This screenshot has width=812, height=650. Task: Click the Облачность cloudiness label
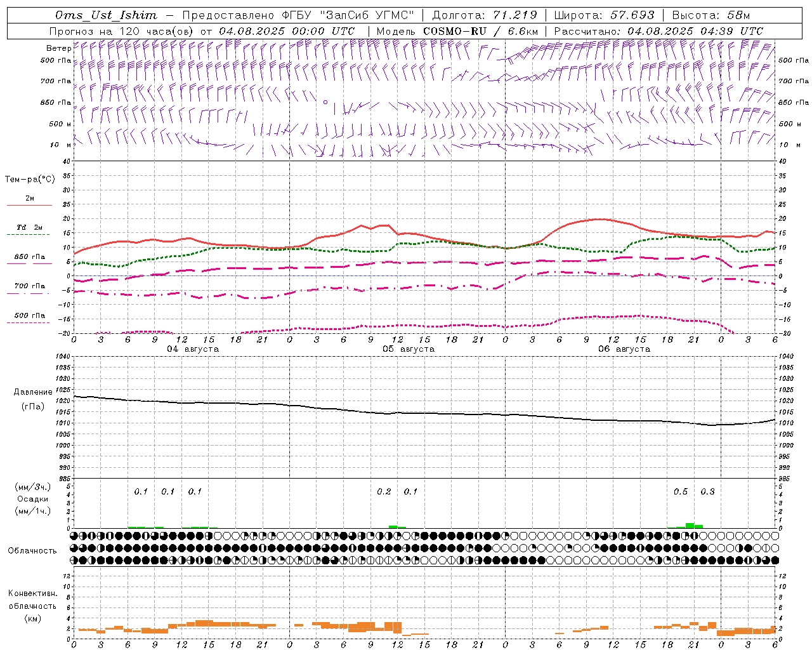click(32, 550)
